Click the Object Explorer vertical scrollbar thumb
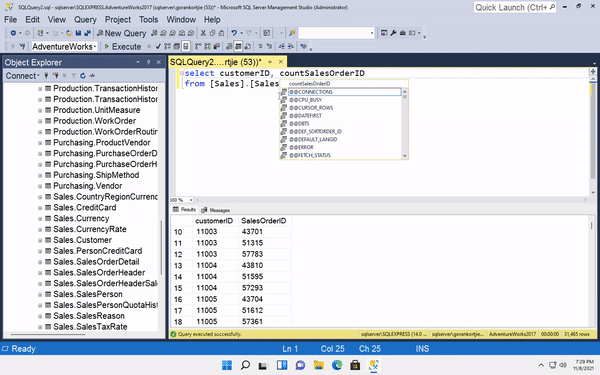This screenshot has height=375, width=600. tap(161, 247)
